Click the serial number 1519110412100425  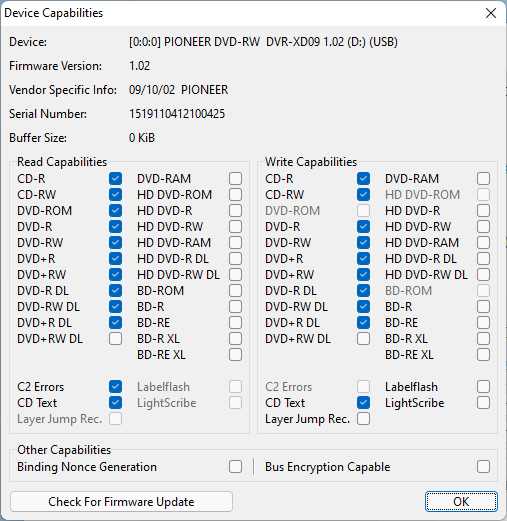tap(177, 114)
